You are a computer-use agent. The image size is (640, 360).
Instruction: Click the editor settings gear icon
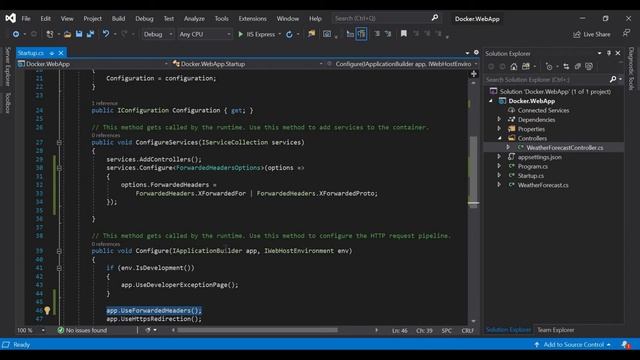pos(476,53)
